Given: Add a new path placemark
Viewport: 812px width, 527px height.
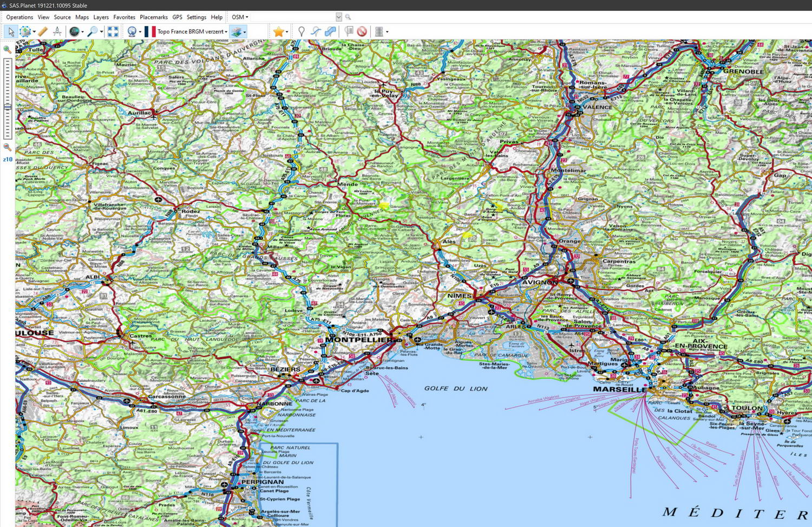Looking at the screenshot, I should (x=316, y=32).
